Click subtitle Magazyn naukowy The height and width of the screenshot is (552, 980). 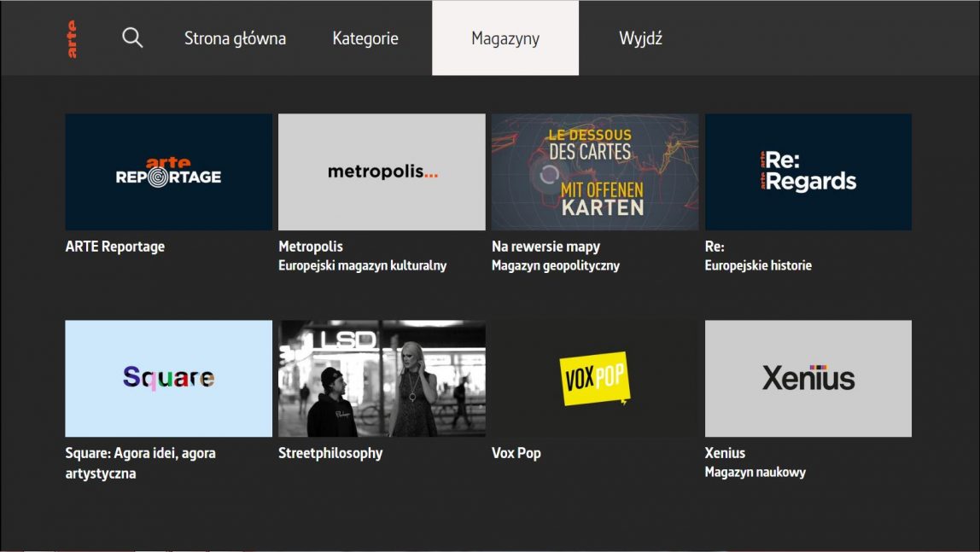(755, 472)
